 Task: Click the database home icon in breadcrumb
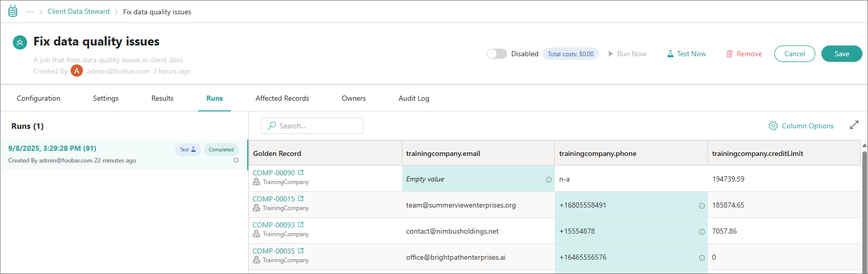(x=13, y=11)
